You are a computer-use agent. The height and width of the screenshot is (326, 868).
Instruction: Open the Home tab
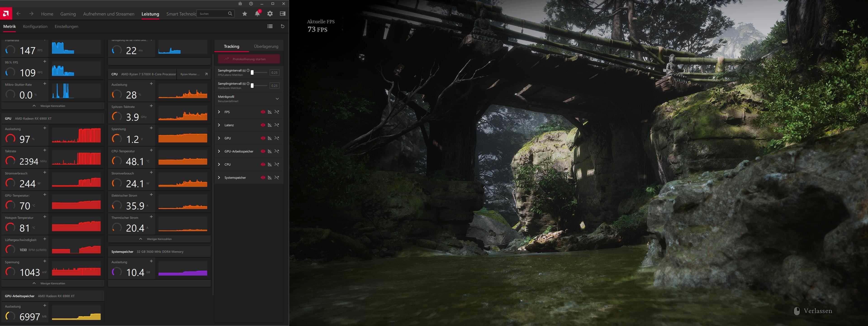(x=47, y=14)
